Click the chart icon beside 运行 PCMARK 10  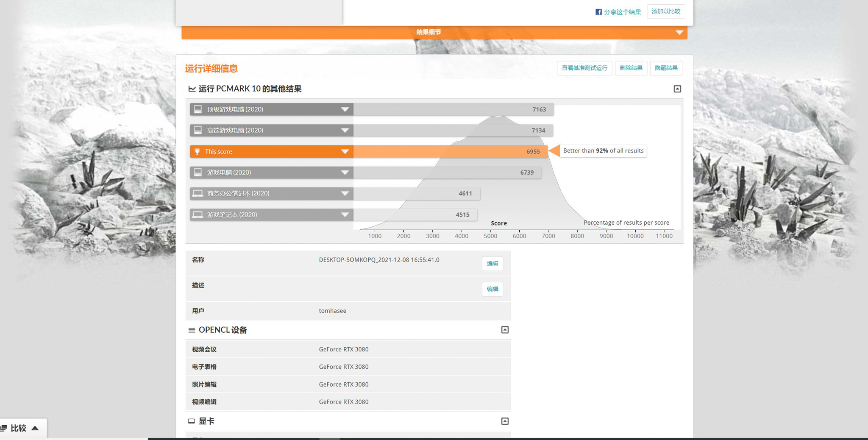[192, 89]
